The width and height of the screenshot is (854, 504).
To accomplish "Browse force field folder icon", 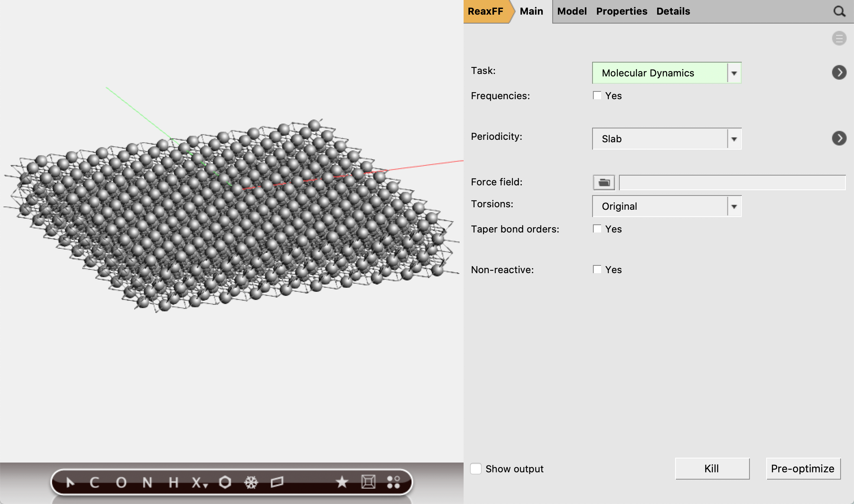I will 604,182.
